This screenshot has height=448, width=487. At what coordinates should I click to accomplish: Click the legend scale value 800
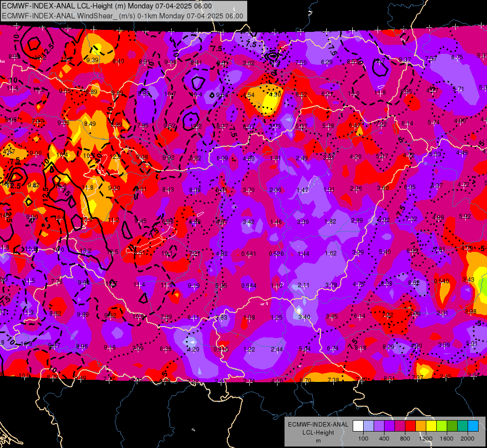pos(405,439)
